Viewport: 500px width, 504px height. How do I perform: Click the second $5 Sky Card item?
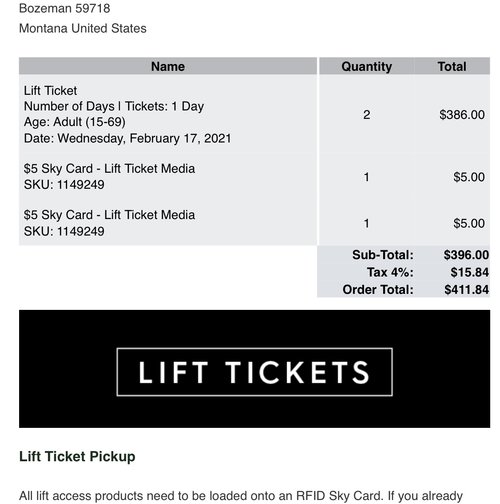pos(109,215)
